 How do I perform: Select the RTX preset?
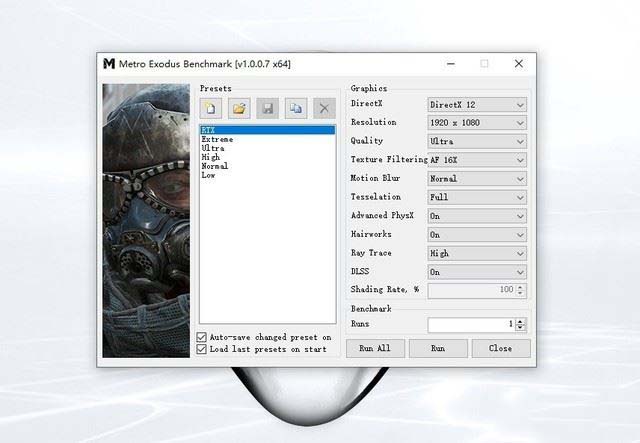pyautogui.click(x=267, y=130)
